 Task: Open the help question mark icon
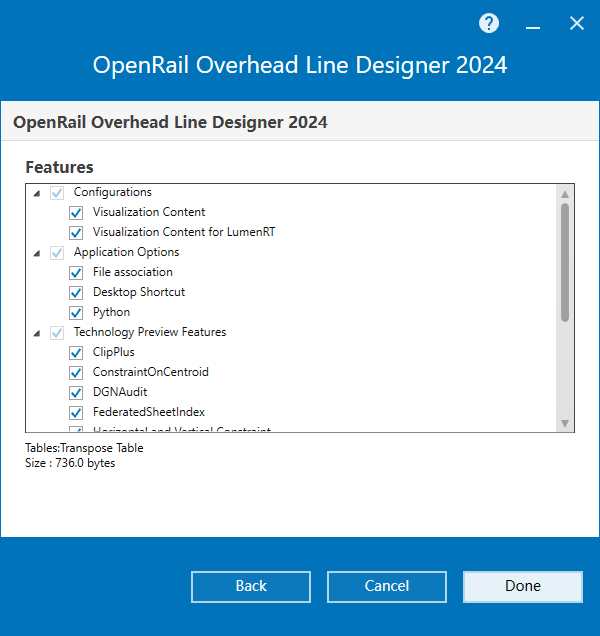click(489, 24)
